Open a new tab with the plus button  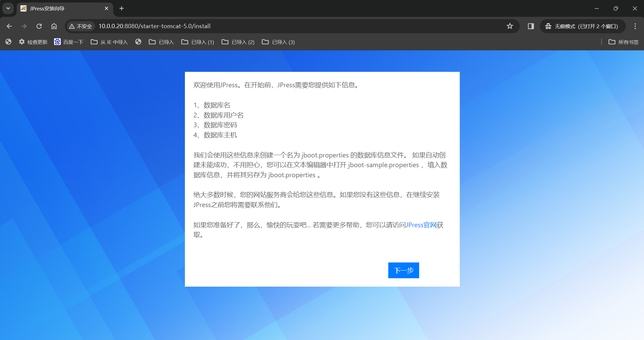click(x=121, y=8)
